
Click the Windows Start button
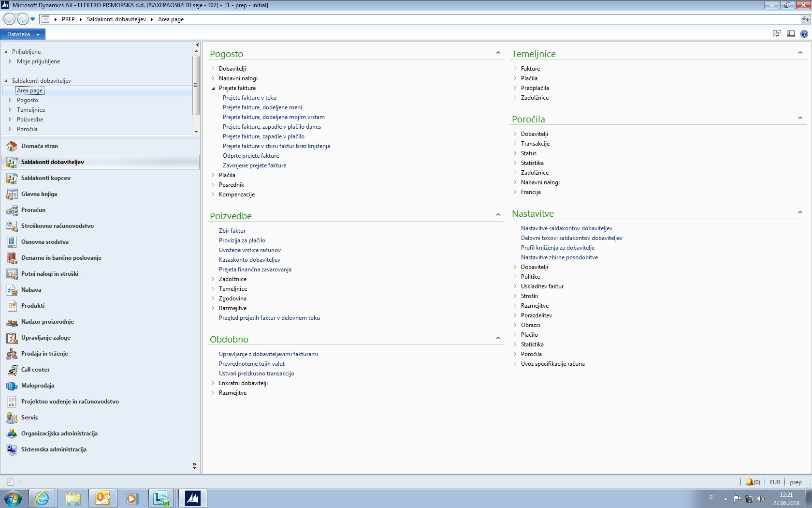(x=13, y=498)
